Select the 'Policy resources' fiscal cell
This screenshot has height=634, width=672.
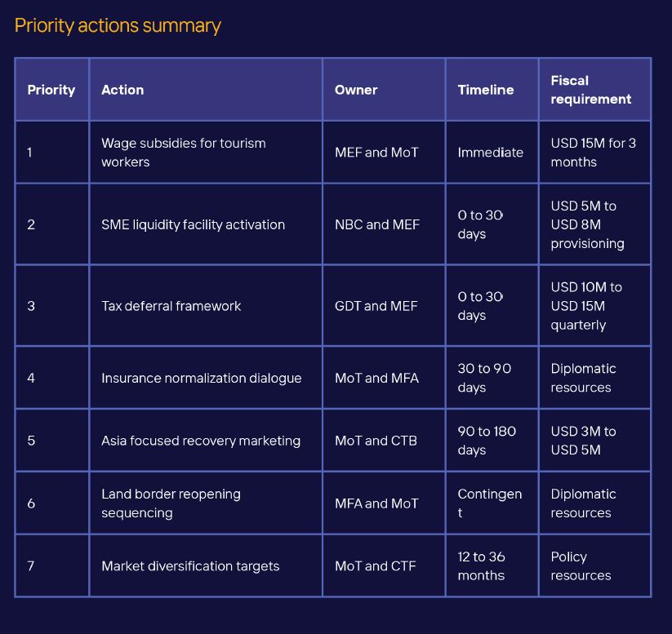581,566
